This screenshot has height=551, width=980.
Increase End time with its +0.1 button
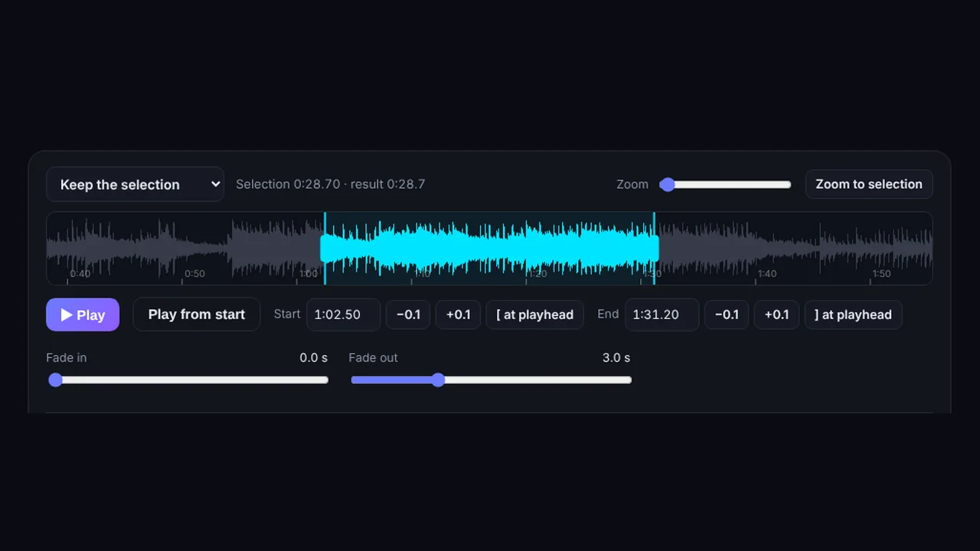[777, 315]
